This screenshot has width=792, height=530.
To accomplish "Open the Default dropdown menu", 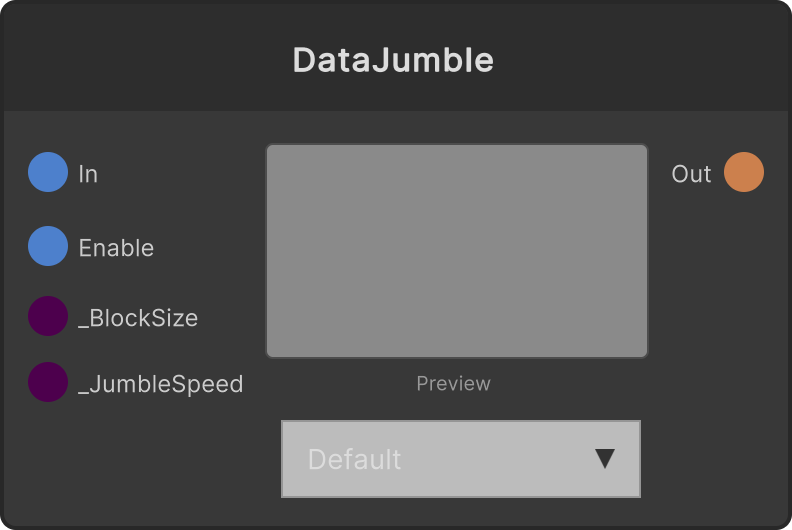I will (461, 459).
